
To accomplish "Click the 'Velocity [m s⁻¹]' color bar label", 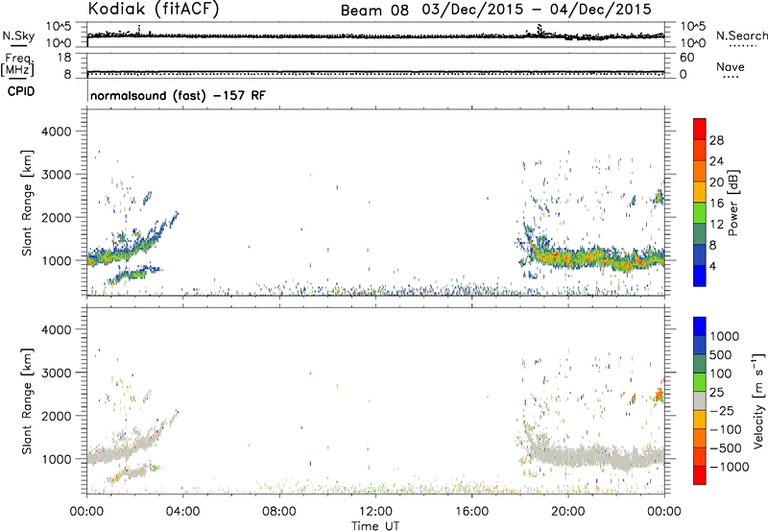I will pos(758,401).
